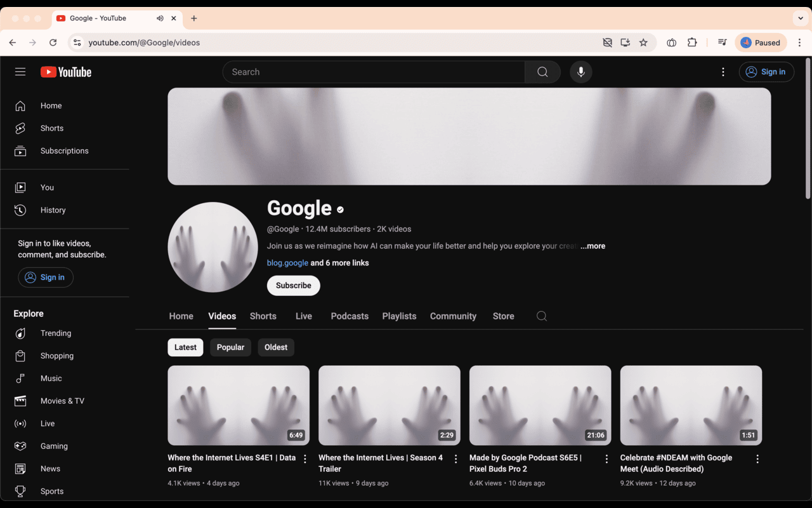The height and width of the screenshot is (508, 812).
Task: Switch to channel Live tab
Action: coord(304,316)
